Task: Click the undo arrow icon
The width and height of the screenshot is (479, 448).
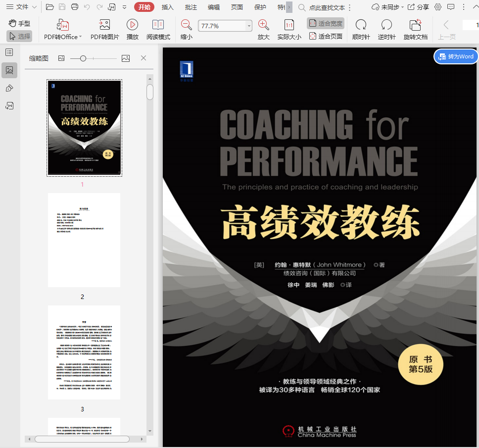Action: pyautogui.click(x=87, y=7)
